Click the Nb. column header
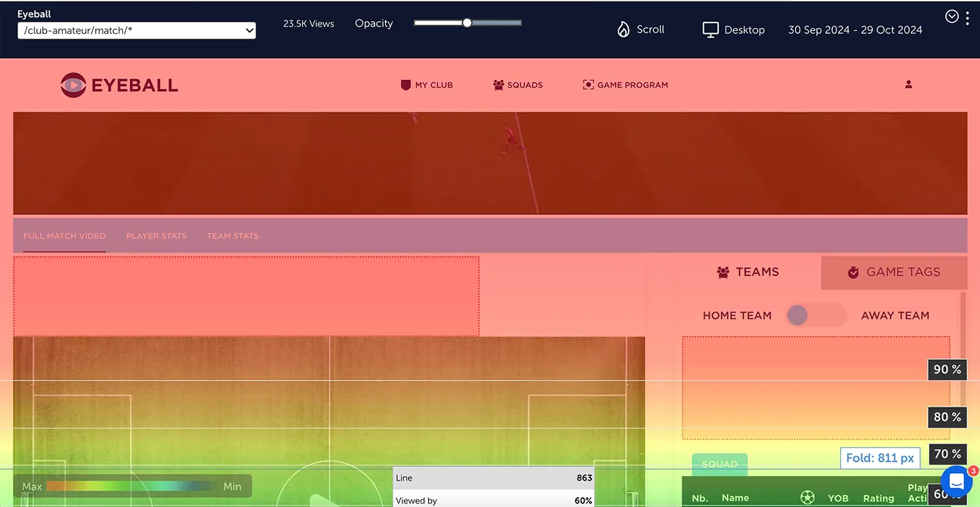Viewport: 980px width, 507px height. pos(700,498)
